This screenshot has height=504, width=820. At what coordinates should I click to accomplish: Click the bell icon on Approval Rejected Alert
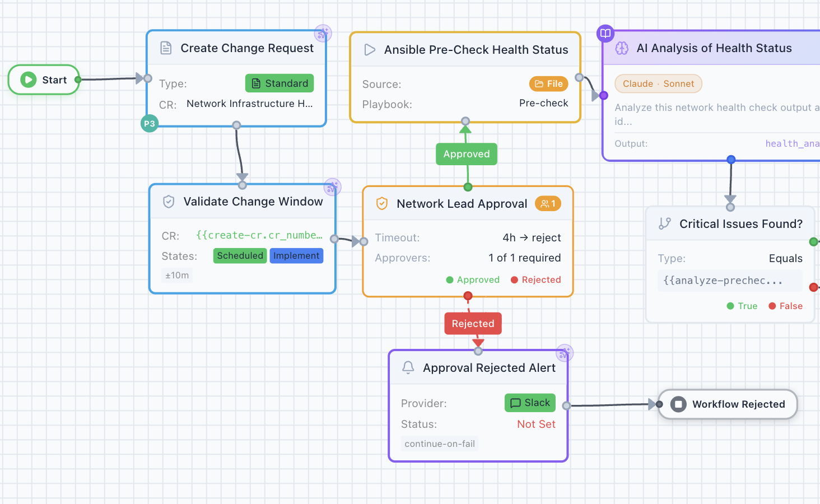point(408,367)
